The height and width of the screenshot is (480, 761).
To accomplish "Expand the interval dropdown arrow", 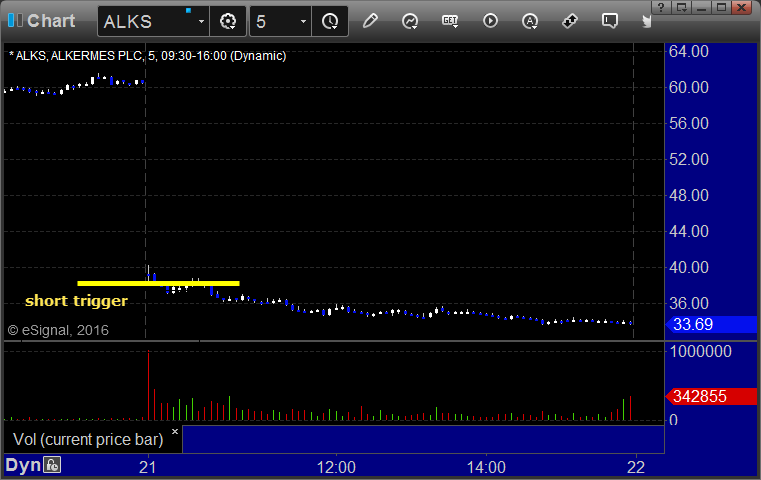I will click(x=303, y=21).
